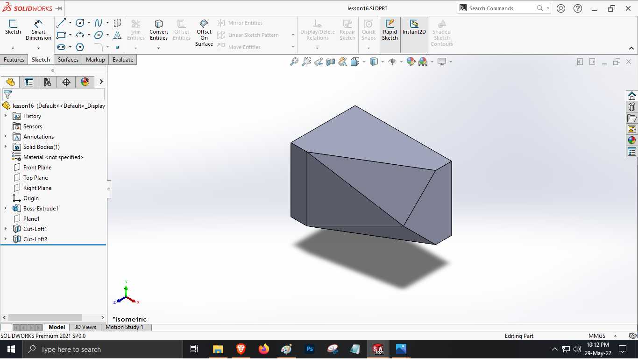Open the Smart Dimension dropdown arrow
Screen dimensions: 638x364
[x=38, y=48]
